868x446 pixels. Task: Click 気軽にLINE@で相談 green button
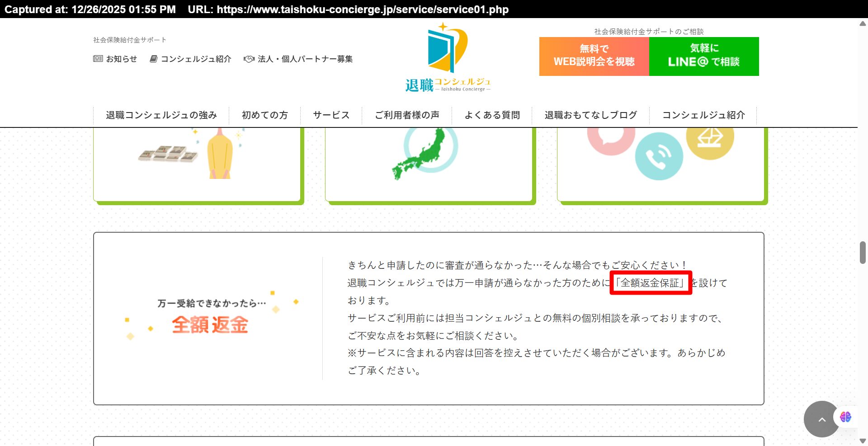coord(704,56)
